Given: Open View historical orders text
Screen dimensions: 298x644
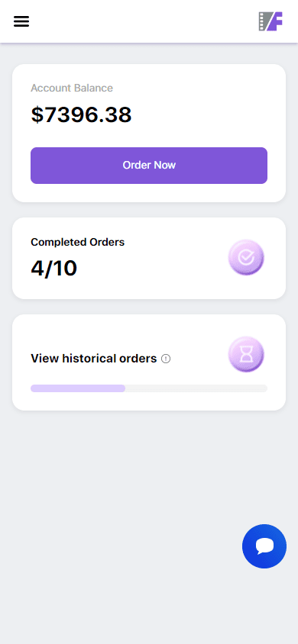Looking at the screenshot, I should click(94, 359).
